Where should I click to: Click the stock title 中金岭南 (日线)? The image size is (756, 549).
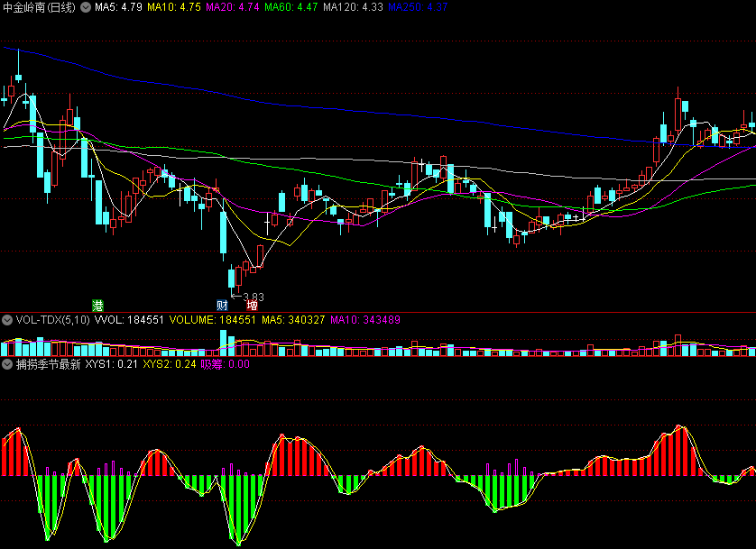coord(39,7)
